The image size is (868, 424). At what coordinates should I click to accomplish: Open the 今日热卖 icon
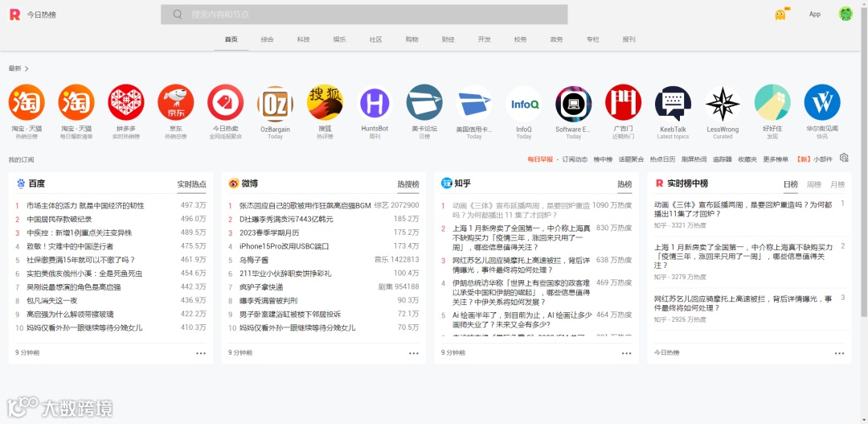(225, 102)
